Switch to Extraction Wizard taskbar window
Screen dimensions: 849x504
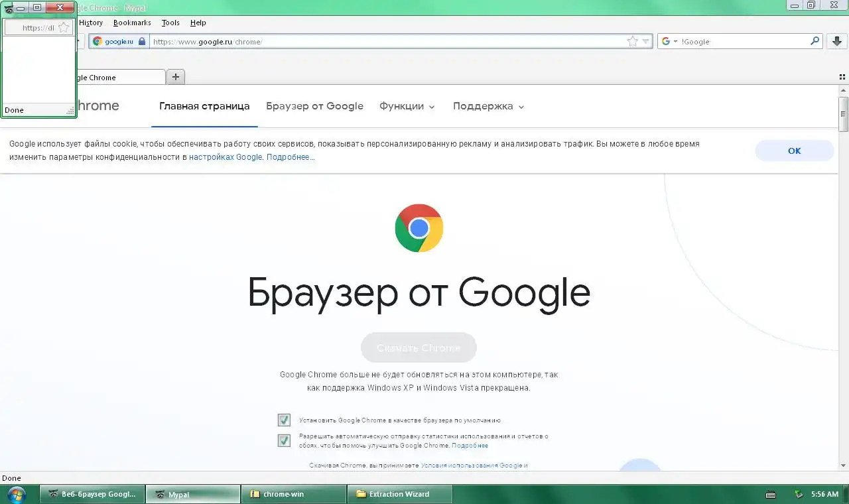pyautogui.click(x=399, y=494)
